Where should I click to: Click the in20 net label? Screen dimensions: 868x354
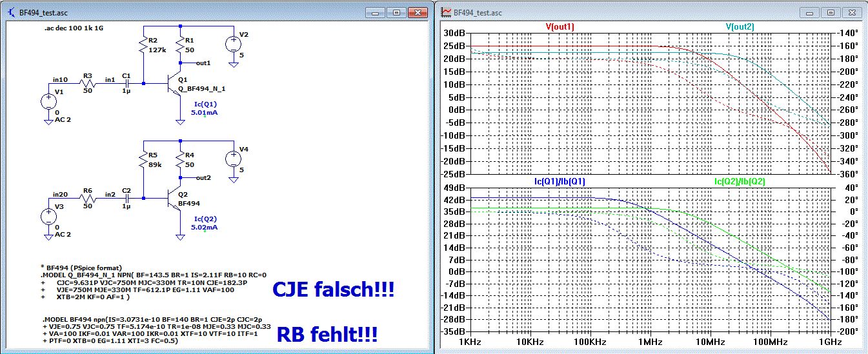(x=59, y=193)
